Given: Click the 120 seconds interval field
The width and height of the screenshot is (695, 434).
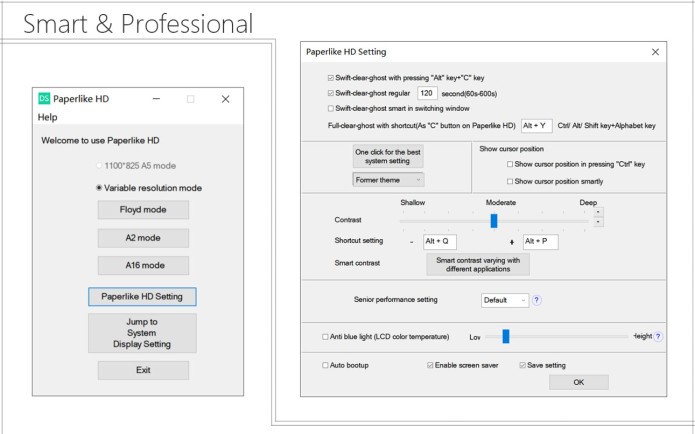Looking at the screenshot, I should [x=427, y=93].
